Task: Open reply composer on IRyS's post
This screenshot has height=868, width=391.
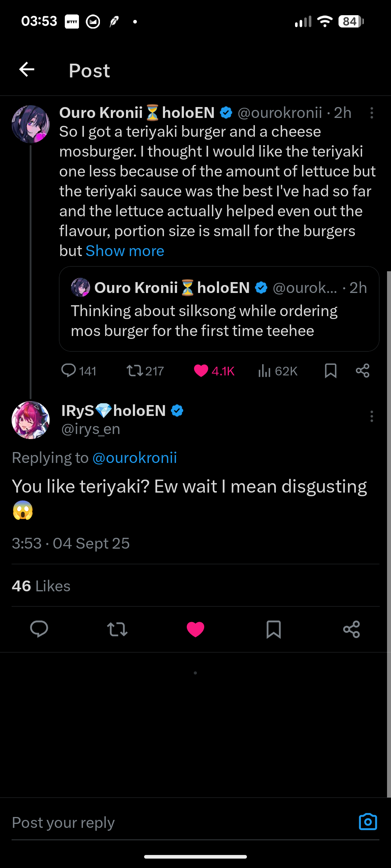Action: [39, 629]
